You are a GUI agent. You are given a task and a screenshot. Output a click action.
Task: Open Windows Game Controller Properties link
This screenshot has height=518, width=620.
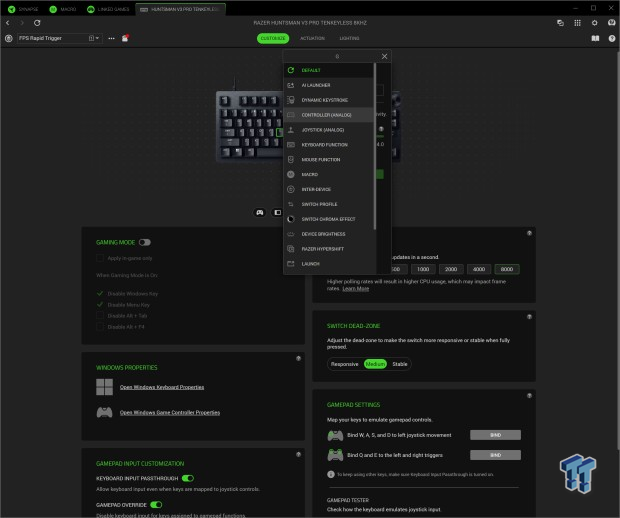coord(170,412)
